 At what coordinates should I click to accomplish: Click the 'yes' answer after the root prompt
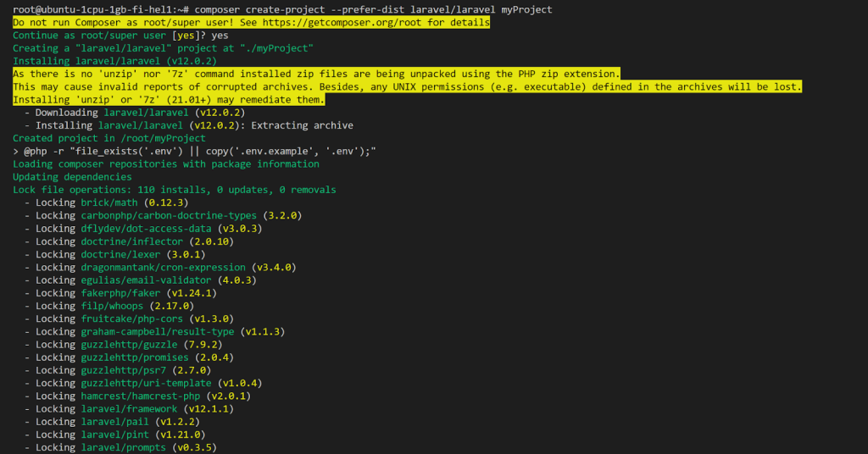(x=220, y=36)
